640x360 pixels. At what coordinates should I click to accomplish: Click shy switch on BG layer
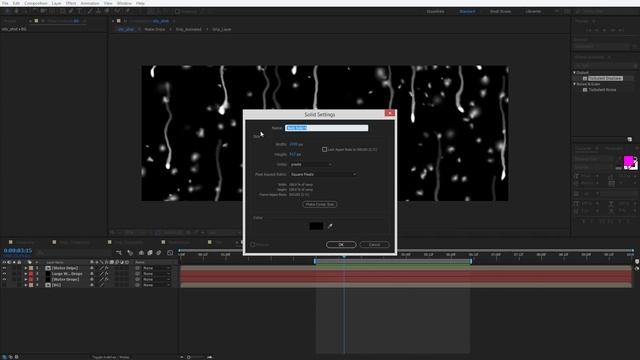[91, 285]
